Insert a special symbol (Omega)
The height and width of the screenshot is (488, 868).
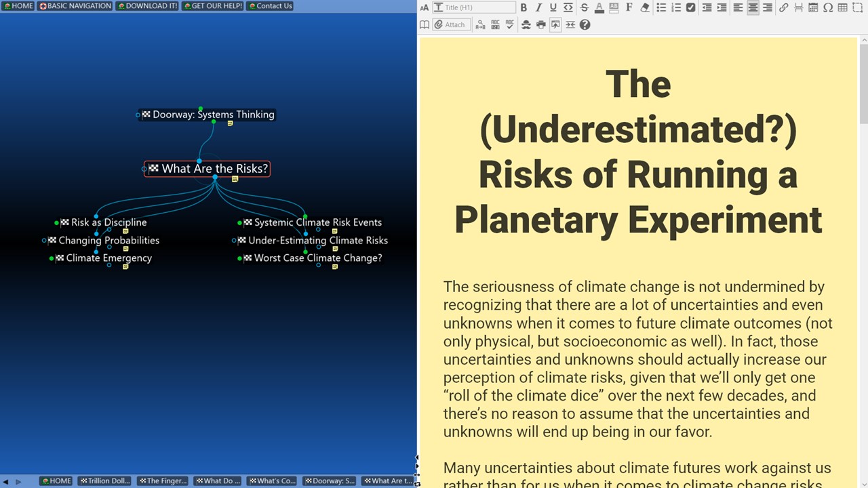[x=828, y=7]
